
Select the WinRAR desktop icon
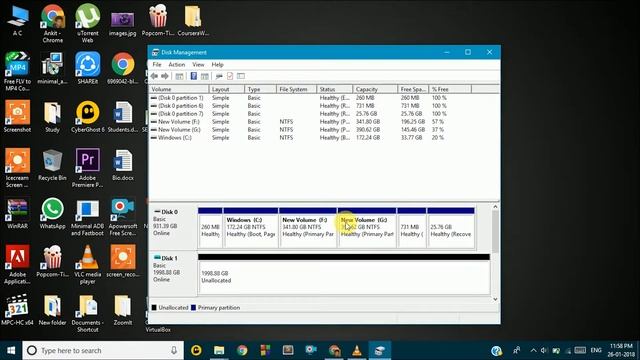pos(17,213)
